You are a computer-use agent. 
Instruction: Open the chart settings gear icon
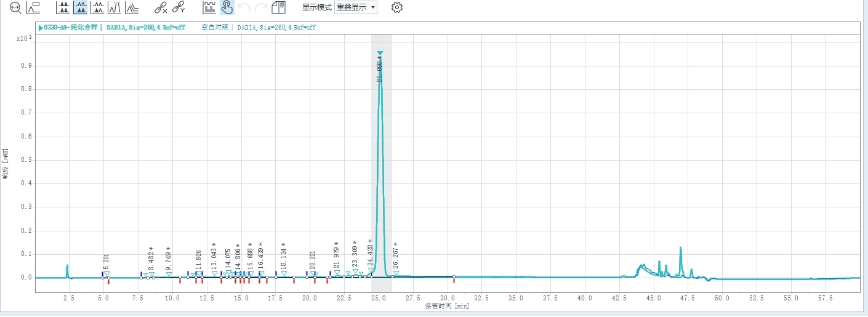point(397,8)
